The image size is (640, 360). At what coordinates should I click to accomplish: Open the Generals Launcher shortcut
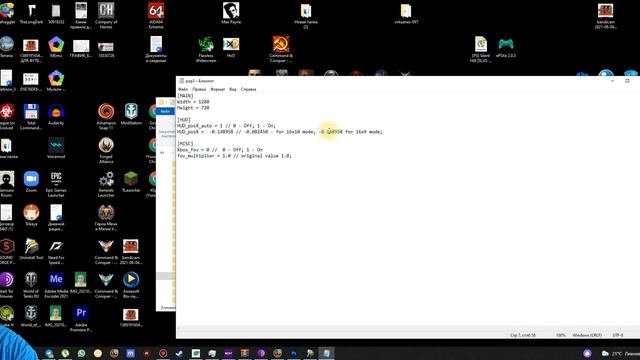[106, 184]
